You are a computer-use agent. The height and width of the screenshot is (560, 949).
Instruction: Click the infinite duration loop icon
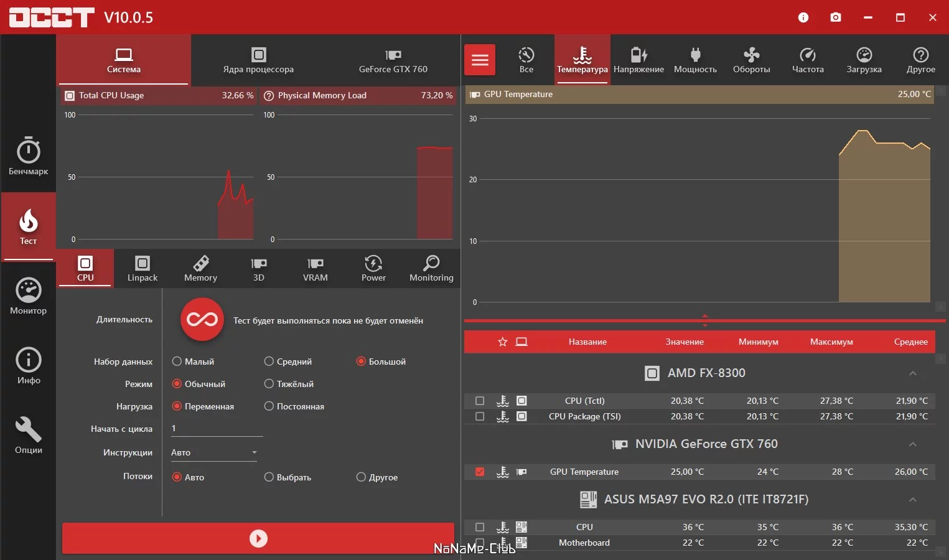202,319
